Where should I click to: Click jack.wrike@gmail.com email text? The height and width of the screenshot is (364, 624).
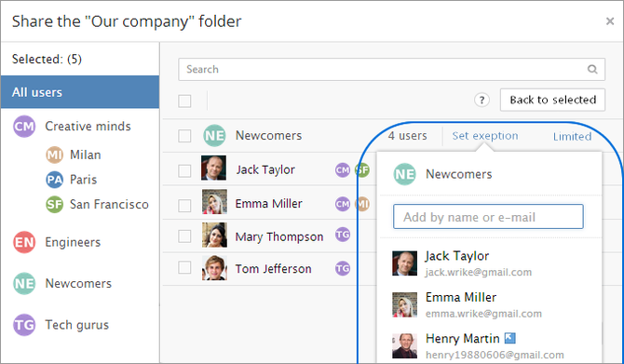[479, 272]
